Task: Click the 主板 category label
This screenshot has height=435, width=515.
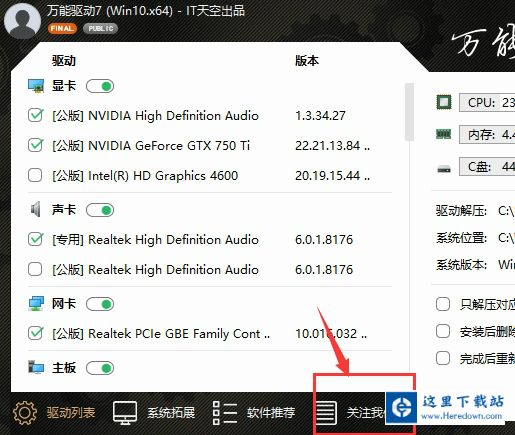Action: tap(64, 368)
